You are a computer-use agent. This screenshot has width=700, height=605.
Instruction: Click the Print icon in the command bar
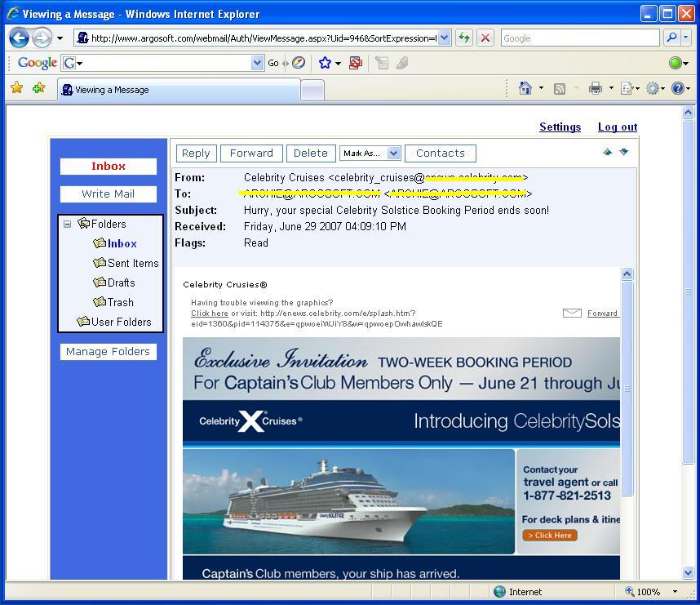pyautogui.click(x=595, y=88)
